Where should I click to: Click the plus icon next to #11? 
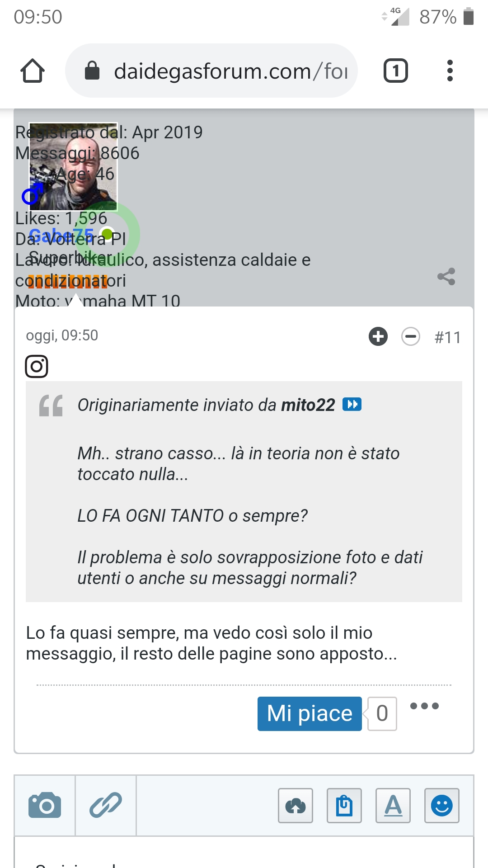[x=378, y=336]
